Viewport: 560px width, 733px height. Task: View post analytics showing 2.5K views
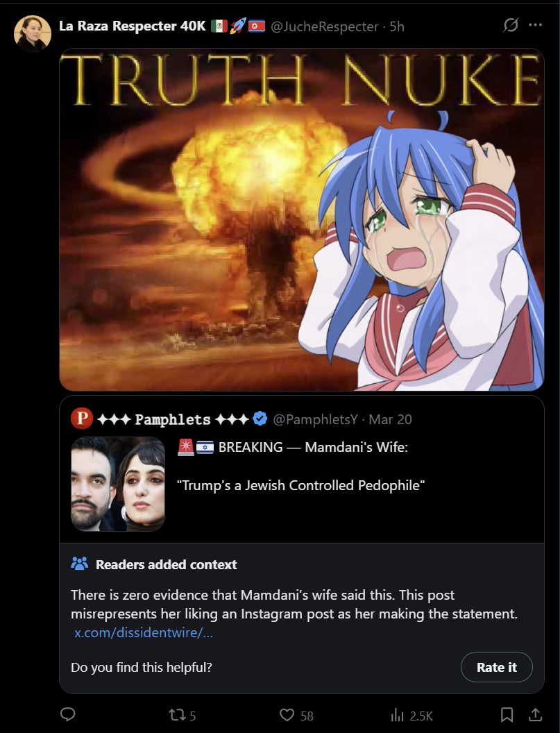pyautogui.click(x=411, y=715)
